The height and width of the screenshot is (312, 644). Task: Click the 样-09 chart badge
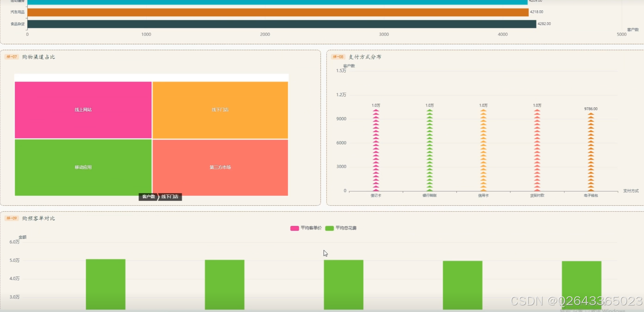[12, 218]
